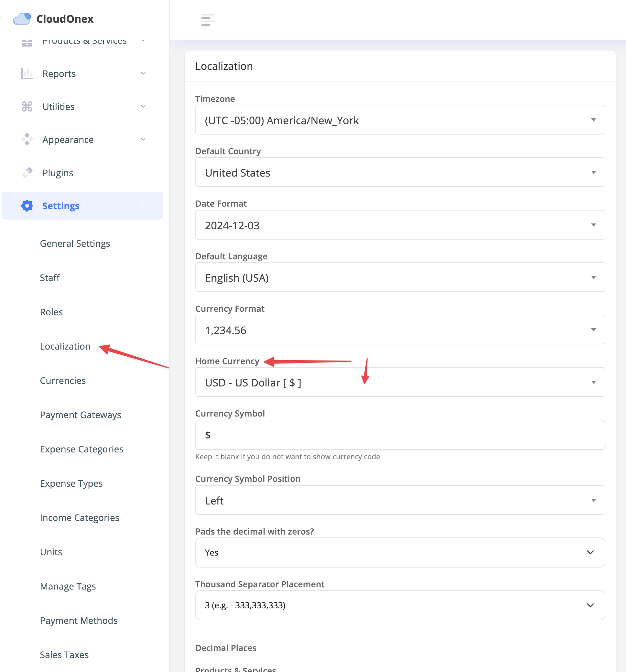The width and height of the screenshot is (626, 672).
Task: Click the Settings gear icon
Action: 27,206
